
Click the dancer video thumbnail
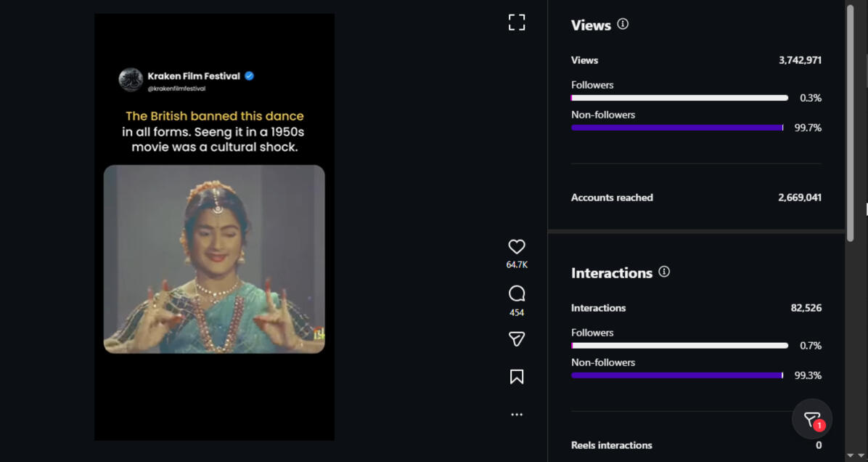(214, 259)
